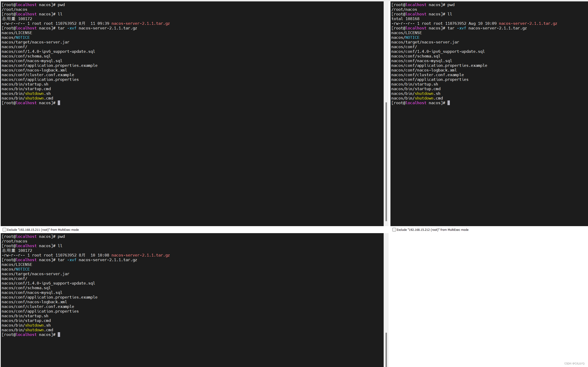Click nacos/conf/application.properties.example entry

tap(50, 66)
